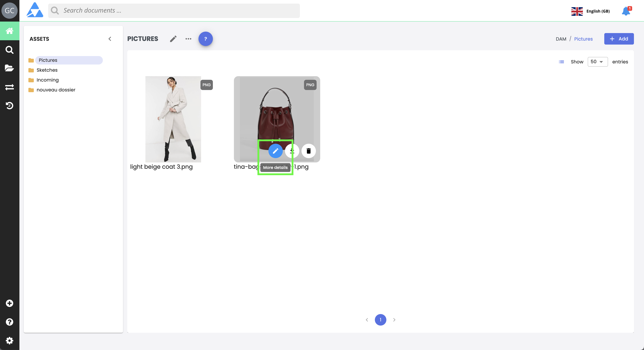Open the Incoming folder
Image resolution: width=644 pixels, height=350 pixels.
click(x=47, y=80)
